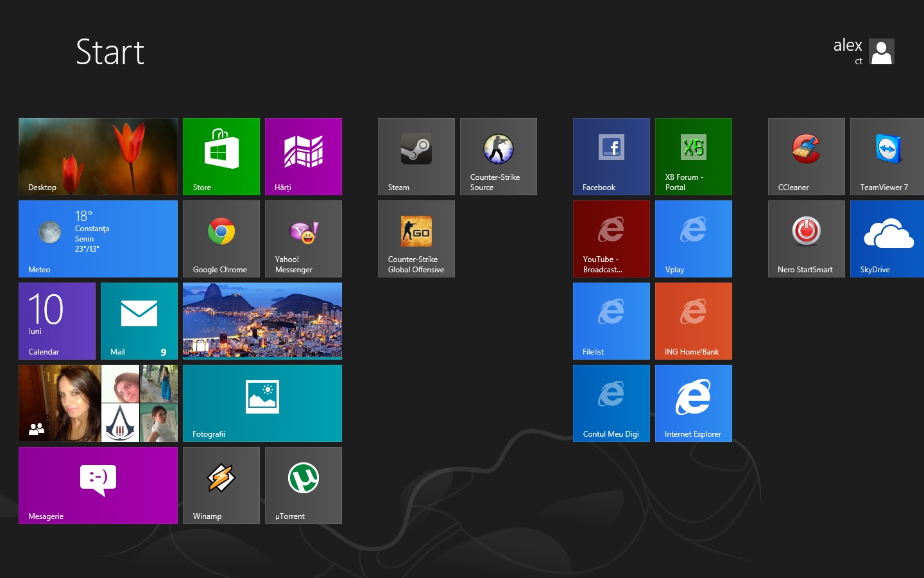Image resolution: width=924 pixels, height=578 pixels.
Task: Open Yahoo! Messenger
Action: 304,239
